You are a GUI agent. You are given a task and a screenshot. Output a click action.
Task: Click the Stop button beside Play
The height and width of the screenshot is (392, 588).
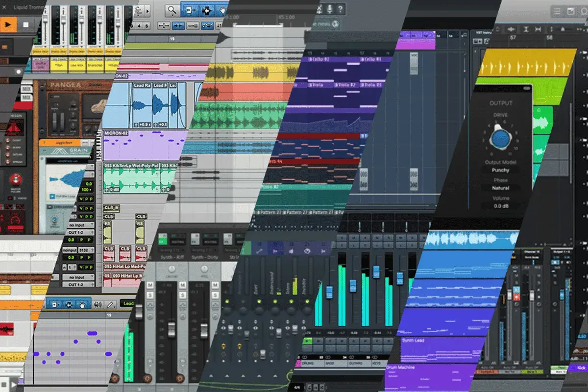25,24
